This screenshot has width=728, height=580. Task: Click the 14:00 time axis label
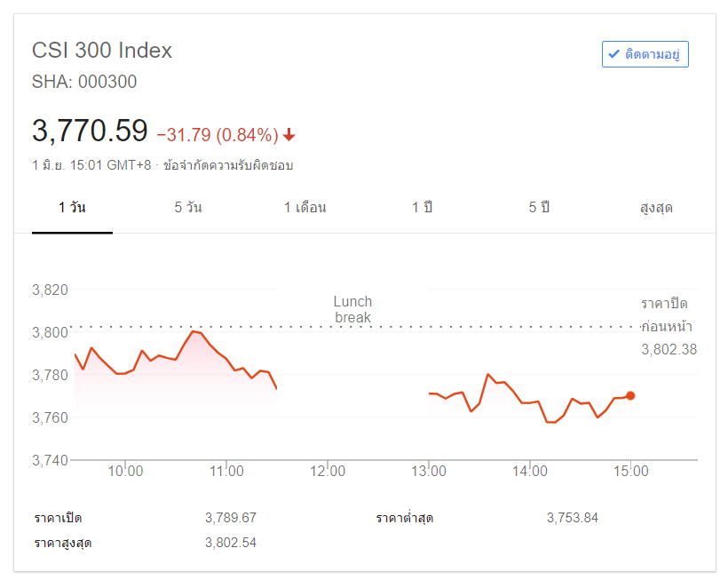click(x=529, y=472)
